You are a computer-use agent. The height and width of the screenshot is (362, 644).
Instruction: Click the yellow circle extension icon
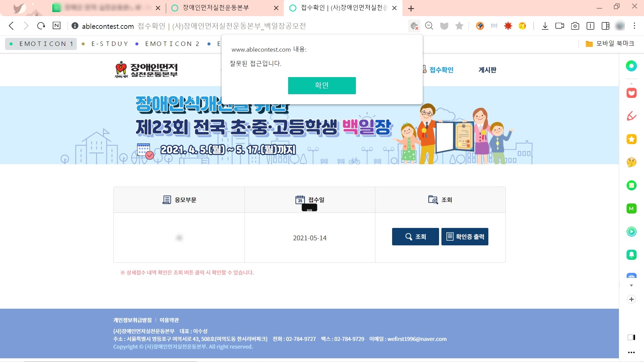pyautogui.click(x=522, y=26)
